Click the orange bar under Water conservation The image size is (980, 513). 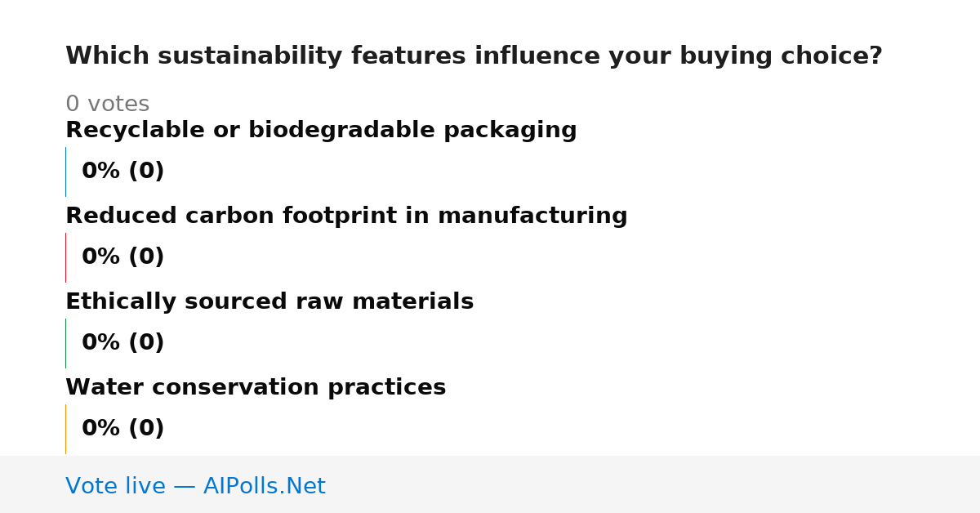[65, 429]
